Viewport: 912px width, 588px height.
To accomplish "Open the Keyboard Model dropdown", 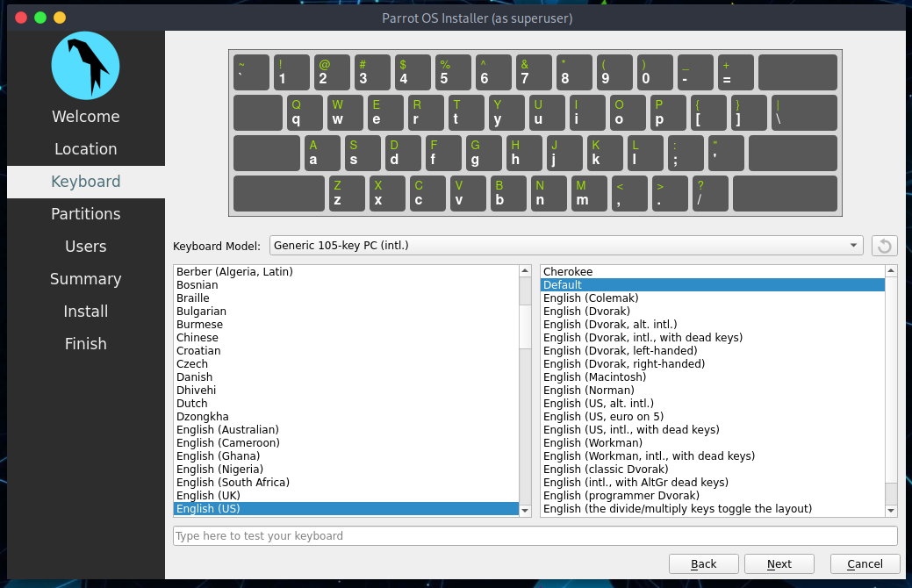I will pyautogui.click(x=566, y=246).
